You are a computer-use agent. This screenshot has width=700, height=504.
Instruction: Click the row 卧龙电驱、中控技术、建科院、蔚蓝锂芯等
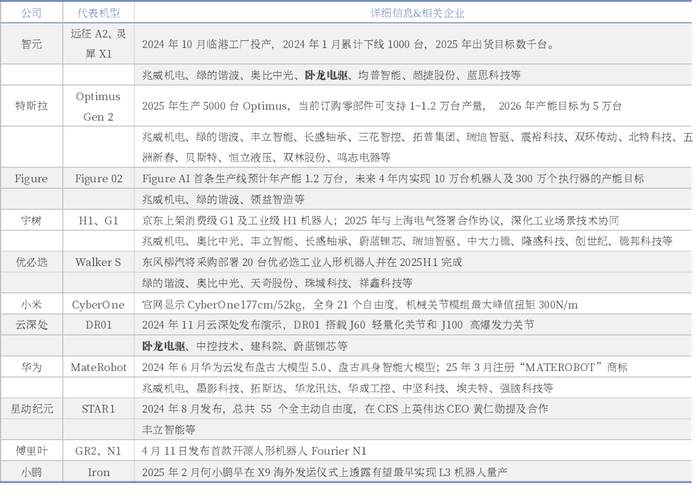click(412, 346)
